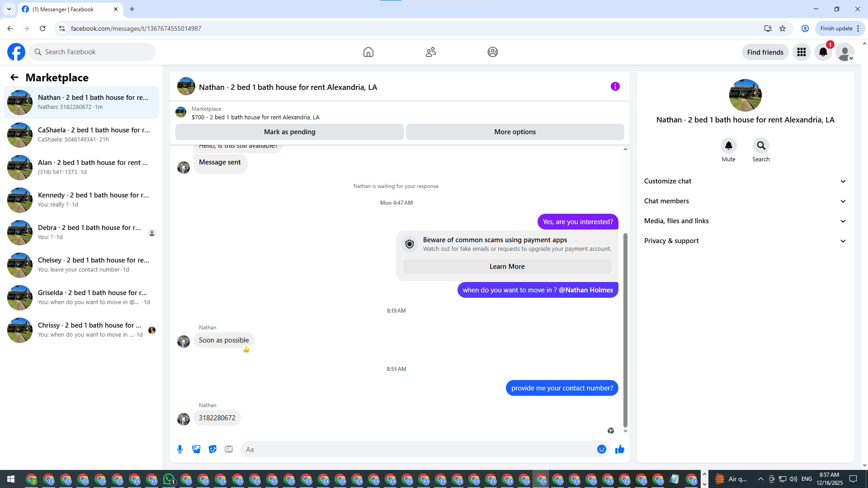Open Windows Start menu
Viewport: 868px width, 488px height.
click(x=11, y=479)
